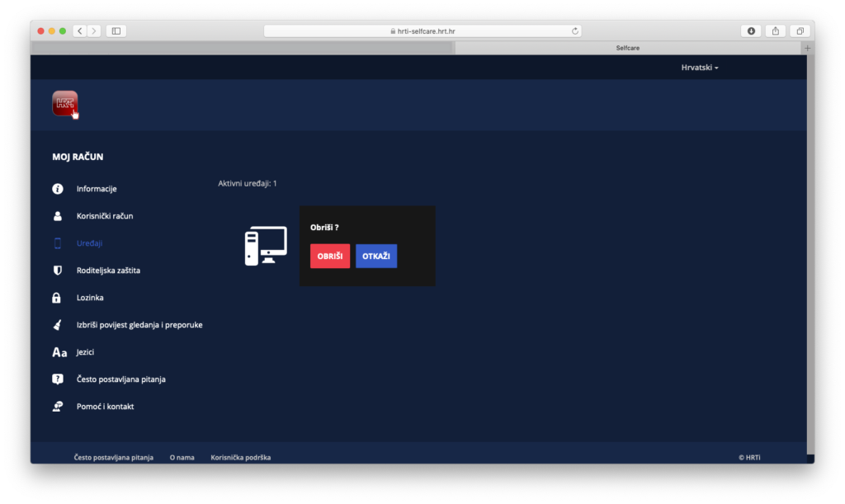Select the desktop computer device icon
845x504 pixels.
pyautogui.click(x=266, y=246)
